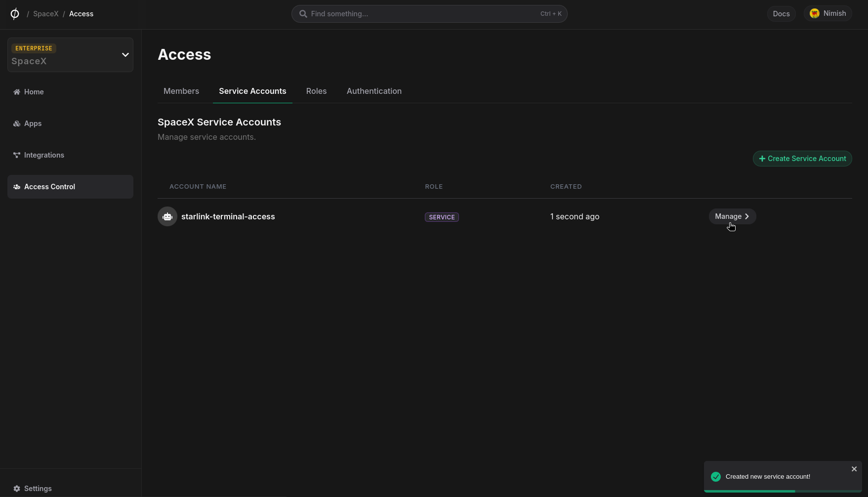Viewport: 868px width, 497px height.
Task: Click the ACCOUNT NAME column header
Action: click(x=198, y=186)
